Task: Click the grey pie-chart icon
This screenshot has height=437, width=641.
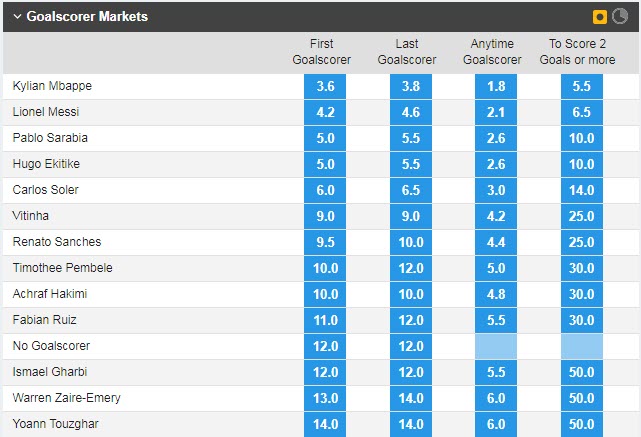Action: [x=620, y=17]
